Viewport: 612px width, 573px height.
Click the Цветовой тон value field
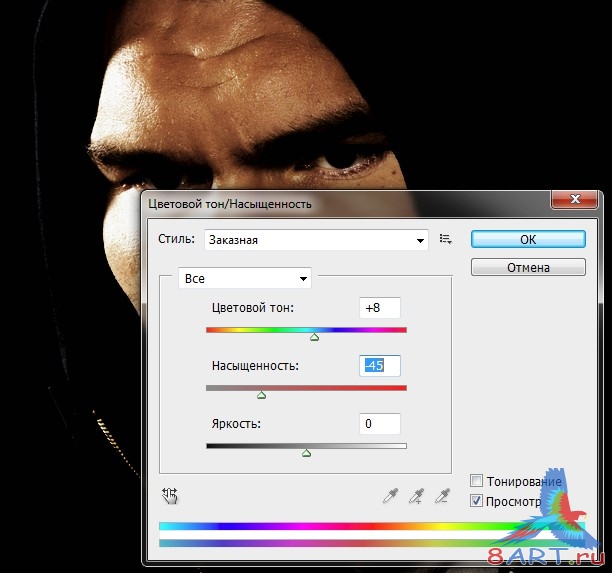(x=380, y=308)
